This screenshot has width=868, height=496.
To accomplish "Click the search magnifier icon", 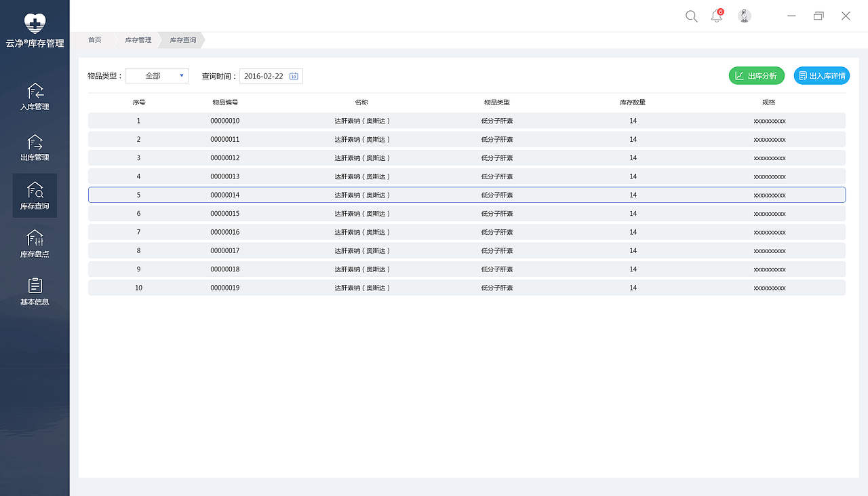I will coord(691,16).
